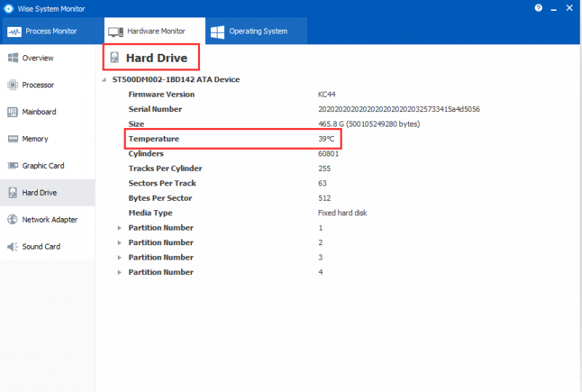582x392 pixels.
Task: Select the Firmware Version row label
Action: (x=162, y=95)
